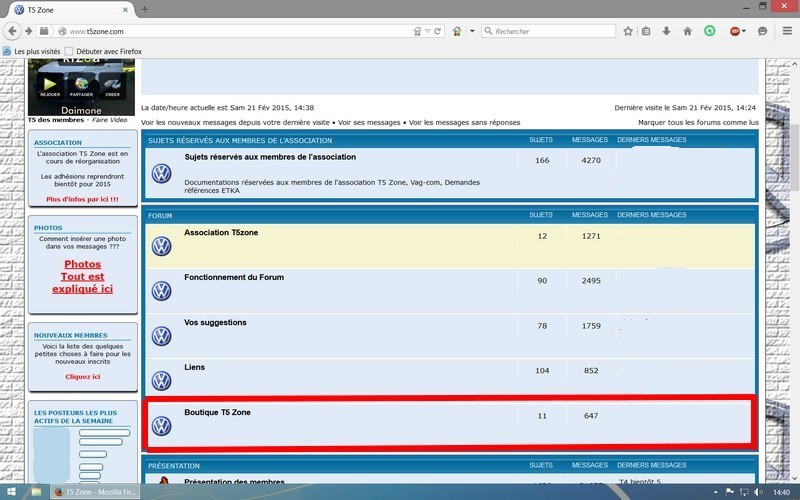The height and width of the screenshot is (500, 800).
Task: Open Les plus visités bookmark folder
Action: click(x=32, y=51)
